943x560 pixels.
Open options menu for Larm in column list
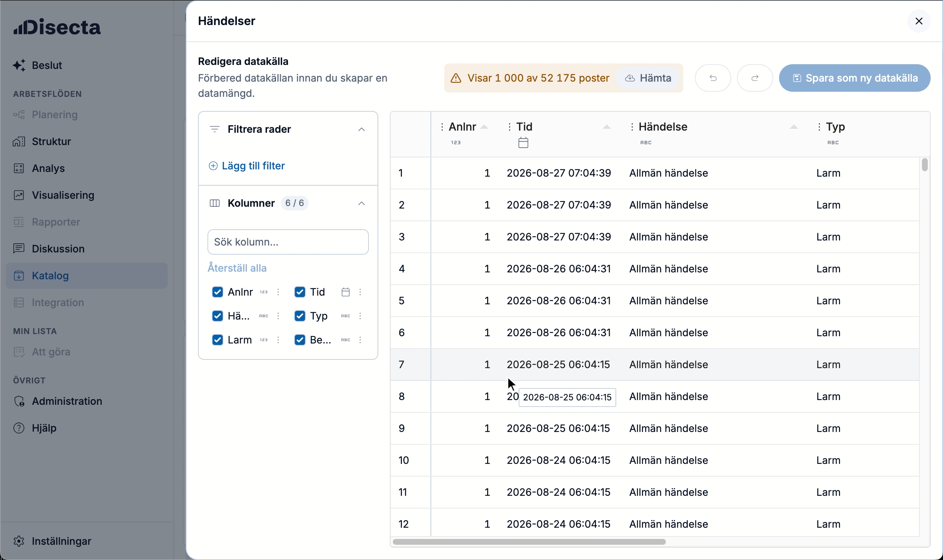[x=278, y=339]
